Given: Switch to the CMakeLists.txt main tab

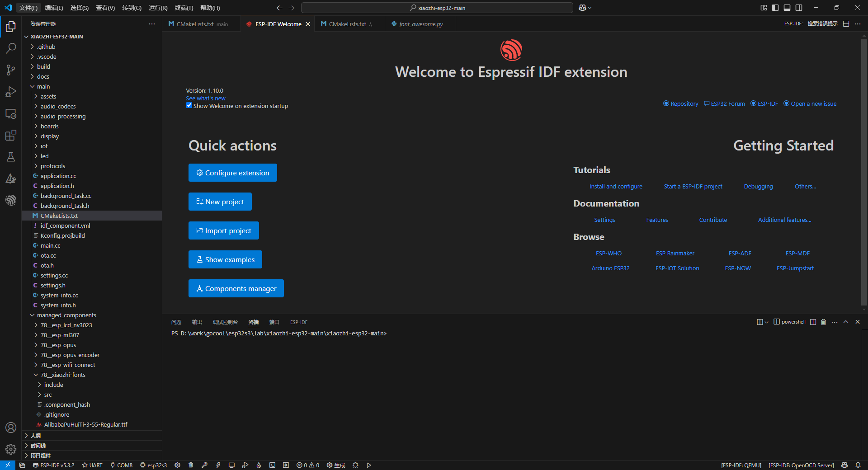Looking at the screenshot, I should coord(202,24).
